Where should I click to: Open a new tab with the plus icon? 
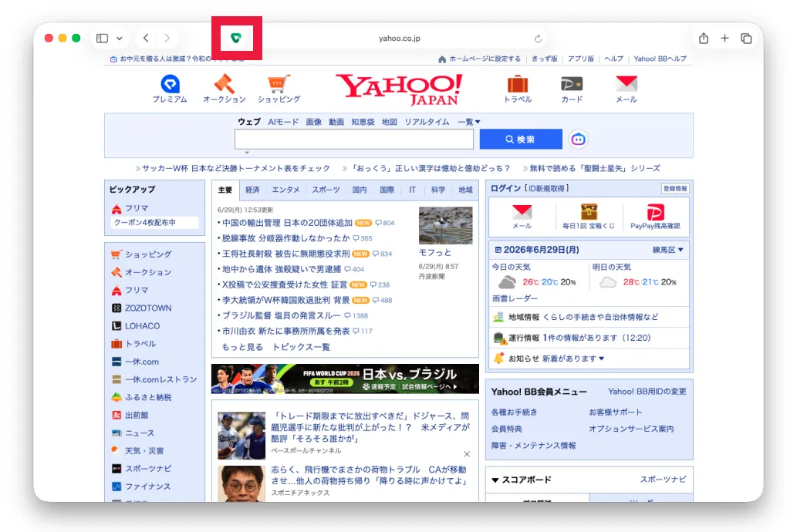click(724, 38)
